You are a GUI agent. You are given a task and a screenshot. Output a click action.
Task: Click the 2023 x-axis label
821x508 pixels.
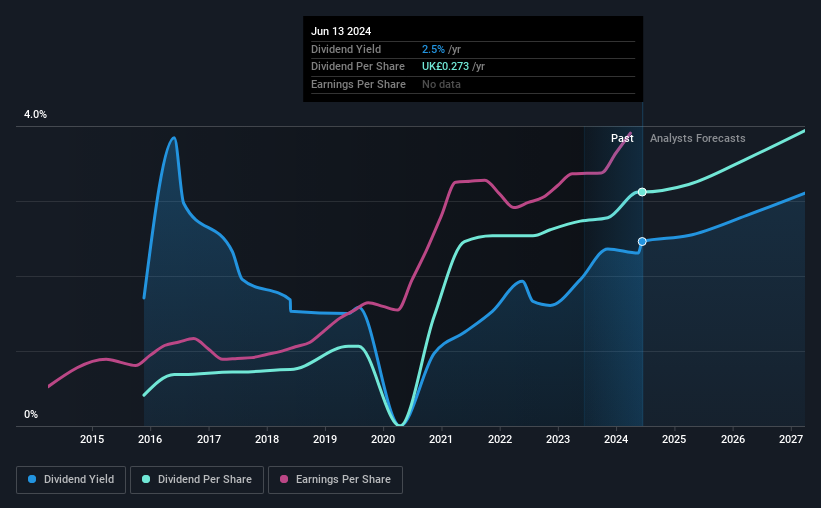tap(558, 439)
